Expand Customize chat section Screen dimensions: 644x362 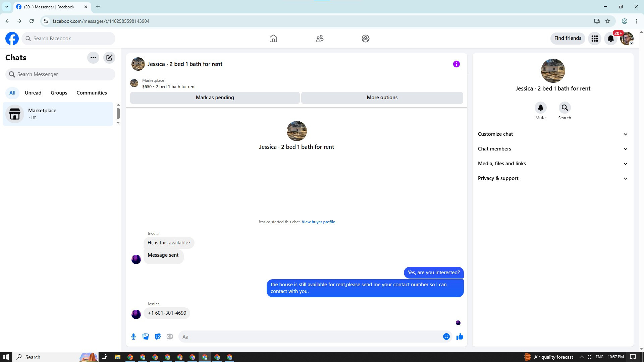coord(552,134)
